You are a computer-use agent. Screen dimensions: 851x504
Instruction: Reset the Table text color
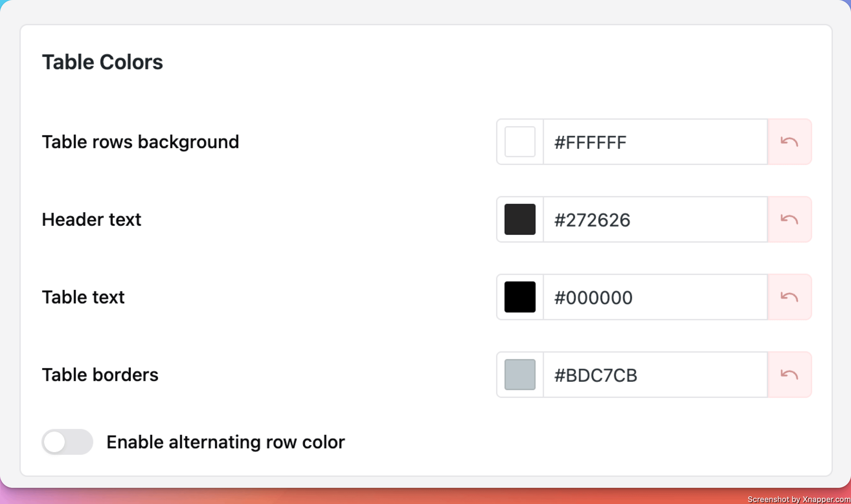pos(789,297)
